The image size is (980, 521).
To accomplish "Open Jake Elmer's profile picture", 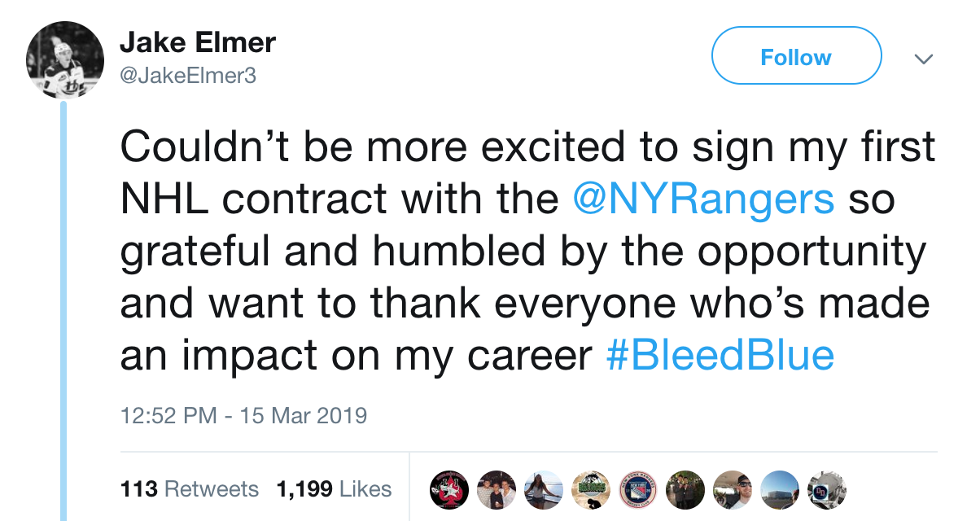I will tap(65, 61).
